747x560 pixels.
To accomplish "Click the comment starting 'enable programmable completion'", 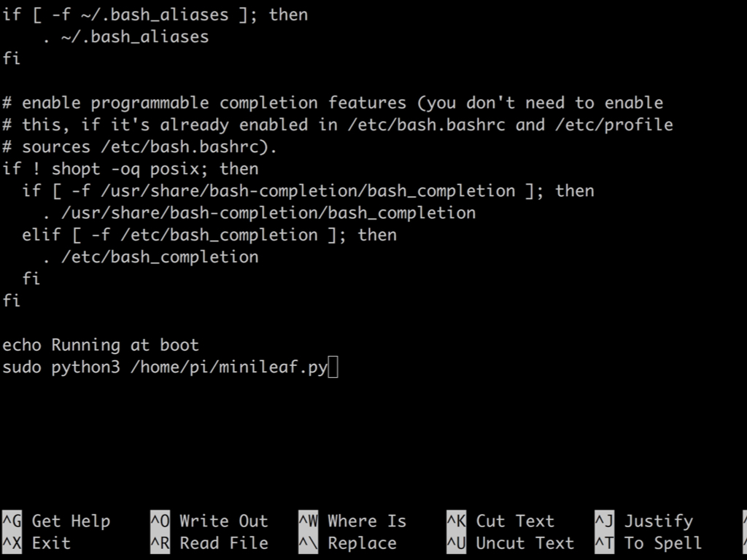I will (333, 103).
